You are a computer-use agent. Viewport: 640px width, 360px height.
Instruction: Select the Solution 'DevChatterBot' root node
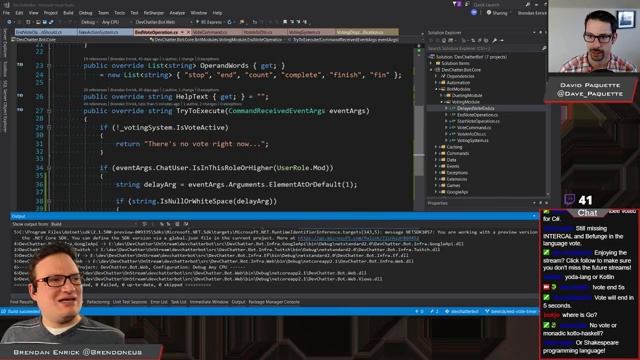coord(471,57)
